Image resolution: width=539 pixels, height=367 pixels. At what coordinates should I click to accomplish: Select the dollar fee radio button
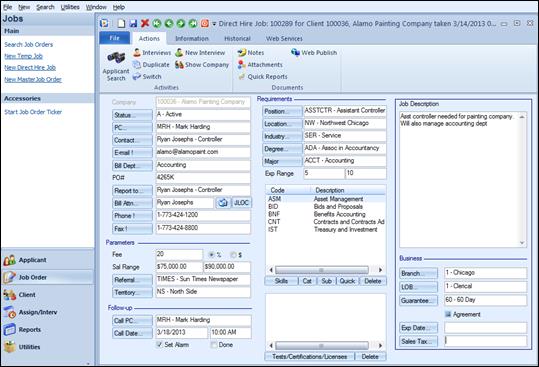pos(233,255)
